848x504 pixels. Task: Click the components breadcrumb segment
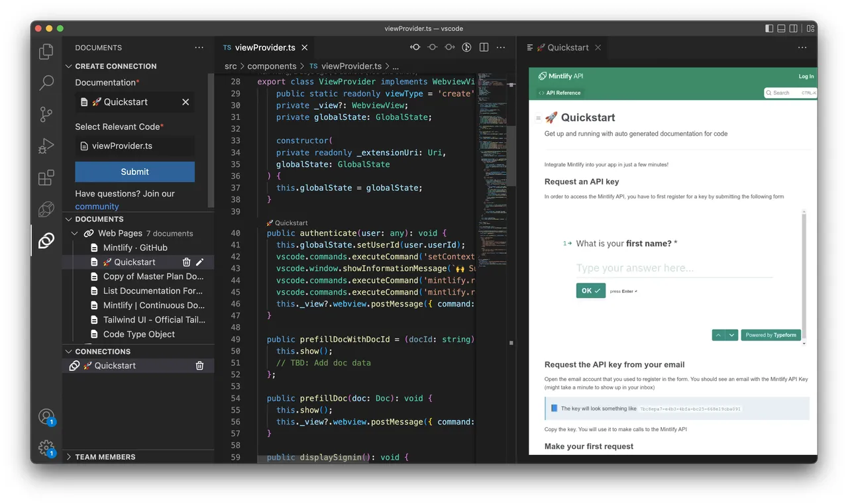pyautogui.click(x=272, y=66)
